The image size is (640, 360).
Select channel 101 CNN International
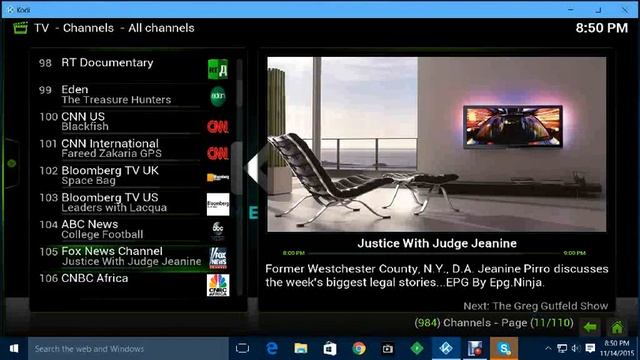133,149
